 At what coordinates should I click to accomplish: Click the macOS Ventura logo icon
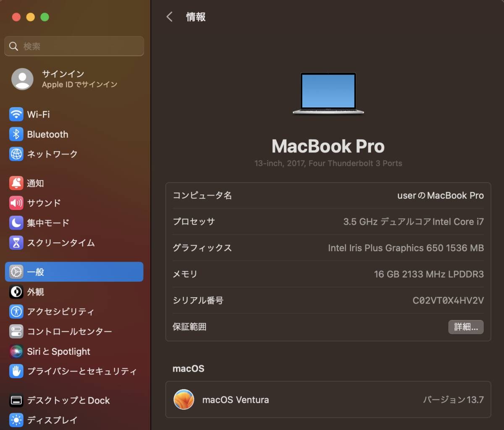click(x=184, y=400)
